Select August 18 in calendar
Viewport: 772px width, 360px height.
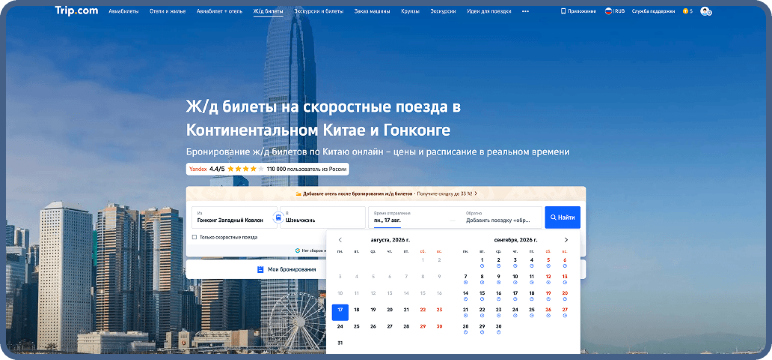356,310
